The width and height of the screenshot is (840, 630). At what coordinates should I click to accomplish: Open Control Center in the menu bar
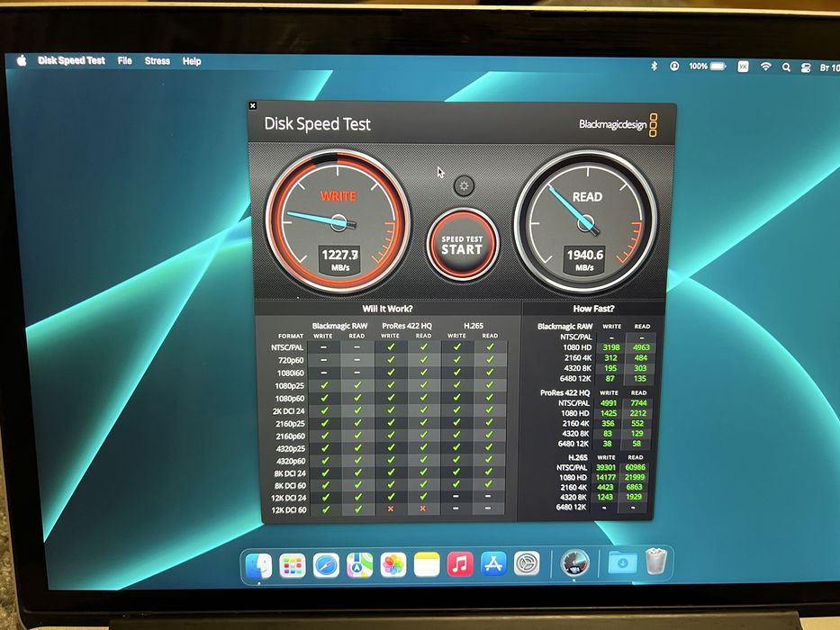(805, 67)
